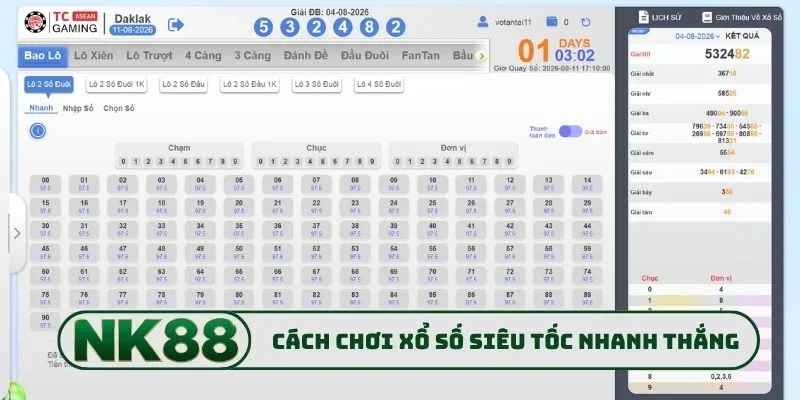Screen dimensions: 800x400
Task: Open the FanTan tab
Action: click(x=420, y=56)
